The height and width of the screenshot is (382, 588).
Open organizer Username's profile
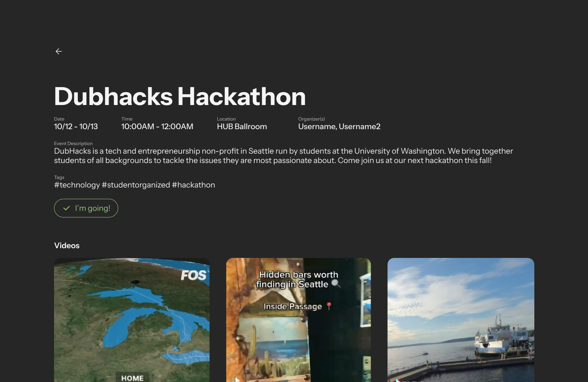coord(317,126)
